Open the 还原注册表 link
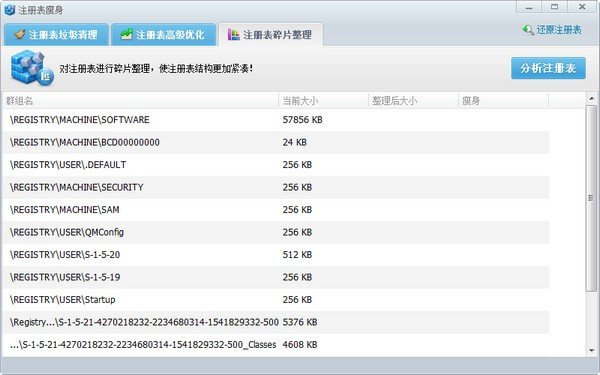This screenshot has height=375, width=600. pos(559,30)
